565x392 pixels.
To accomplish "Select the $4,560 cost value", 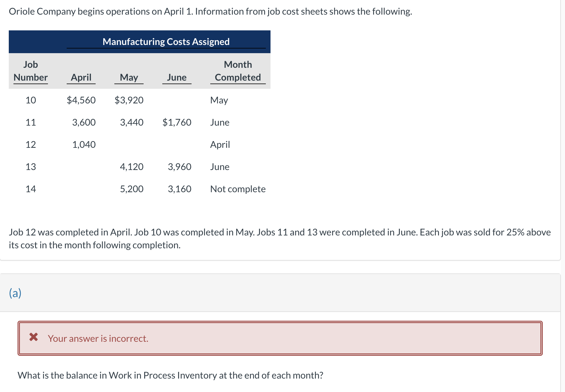I will (81, 100).
